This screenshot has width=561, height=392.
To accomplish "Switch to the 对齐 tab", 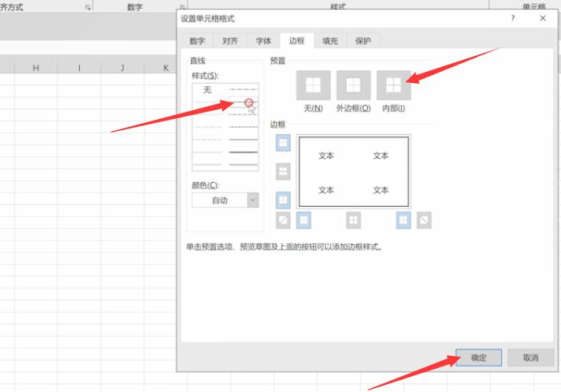I will point(229,41).
